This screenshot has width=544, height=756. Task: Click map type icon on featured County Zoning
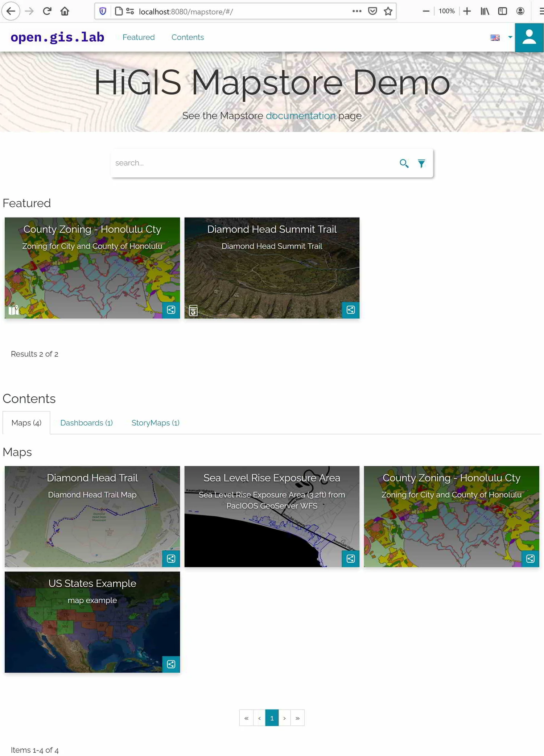(x=13, y=310)
